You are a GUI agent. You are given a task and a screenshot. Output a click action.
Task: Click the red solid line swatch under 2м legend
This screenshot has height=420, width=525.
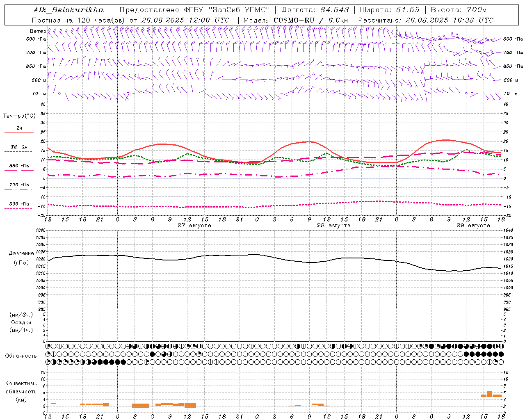19,132
